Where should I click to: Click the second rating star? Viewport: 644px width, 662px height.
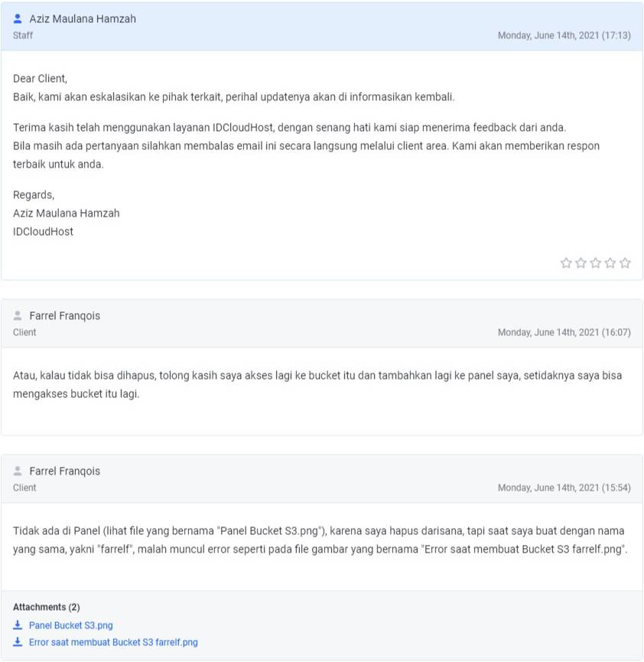[581, 263]
